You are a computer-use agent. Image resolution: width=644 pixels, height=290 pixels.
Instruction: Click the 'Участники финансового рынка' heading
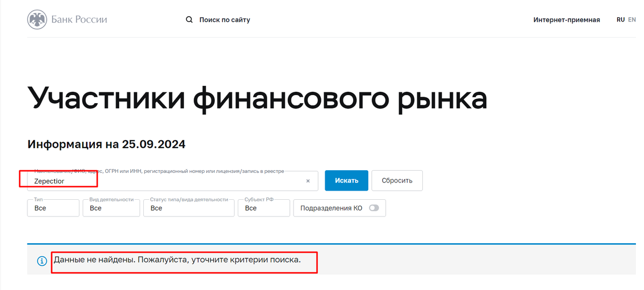(257, 99)
